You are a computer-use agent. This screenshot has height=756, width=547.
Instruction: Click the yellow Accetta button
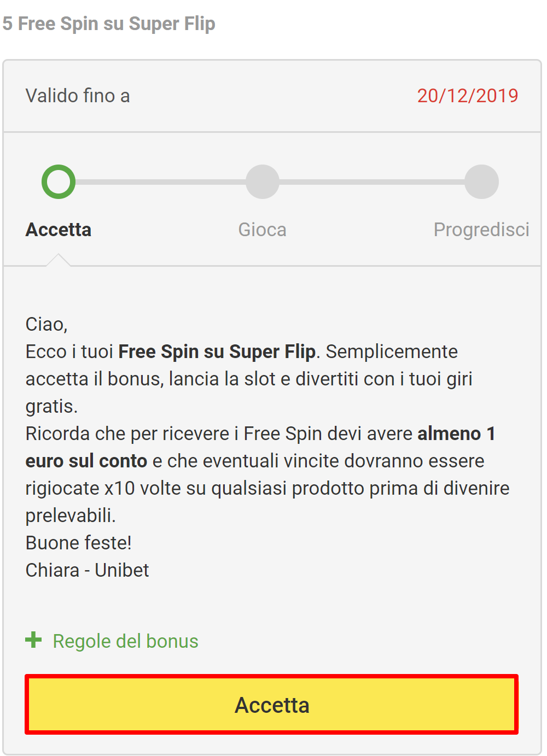point(271,705)
